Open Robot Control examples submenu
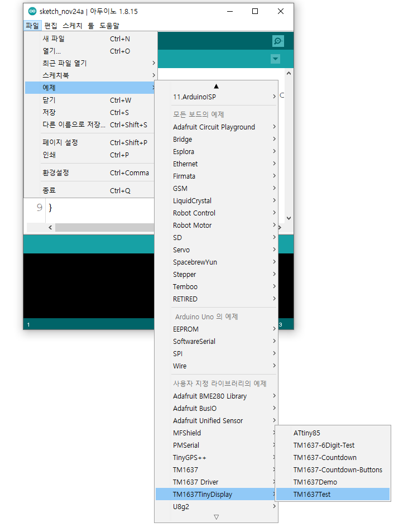 tap(217, 213)
